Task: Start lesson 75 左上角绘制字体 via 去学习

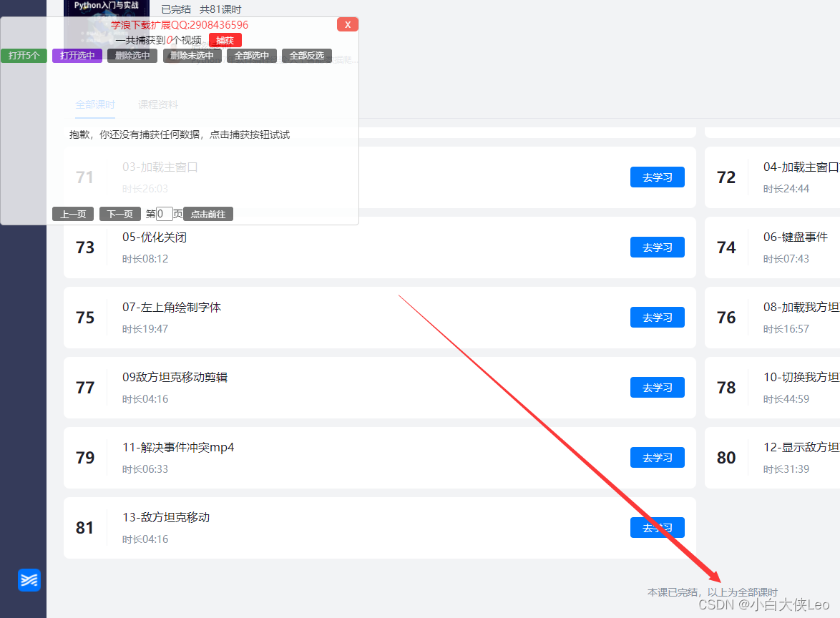Action: 657,318
